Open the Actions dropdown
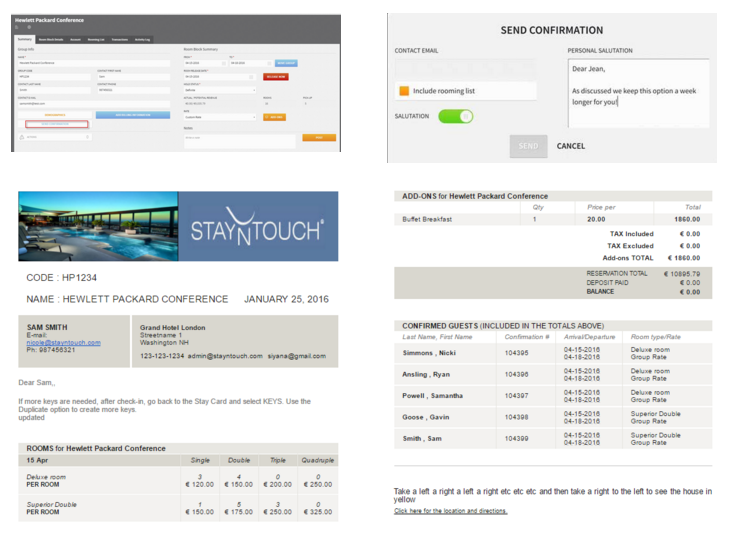The width and height of the screenshot is (735, 538). [55, 137]
